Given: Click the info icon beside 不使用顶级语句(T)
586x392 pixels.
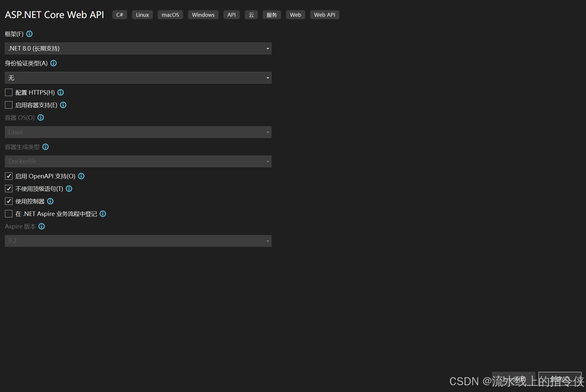Looking at the screenshot, I should [x=69, y=189].
